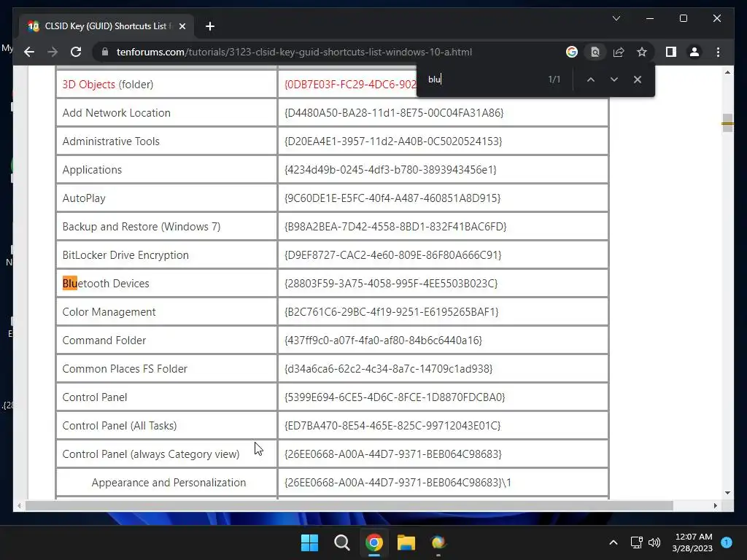
Task: Click 'Administrative Tools' cell
Action: click(x=166, y=141)
